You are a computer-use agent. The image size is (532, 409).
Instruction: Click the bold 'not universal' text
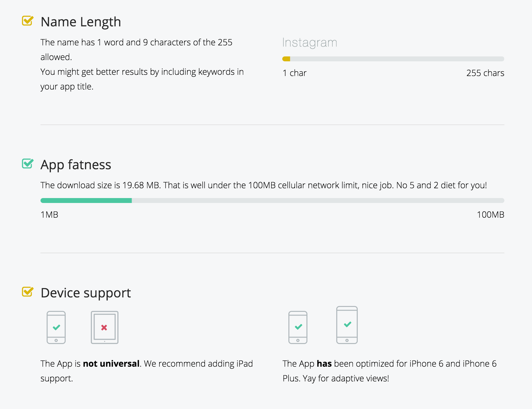111,364
